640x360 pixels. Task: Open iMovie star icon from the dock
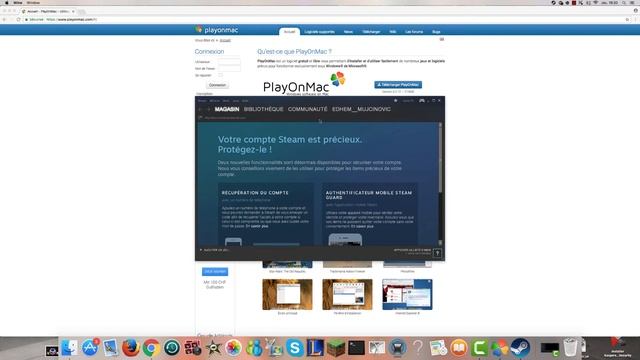(x=213, y=348)
